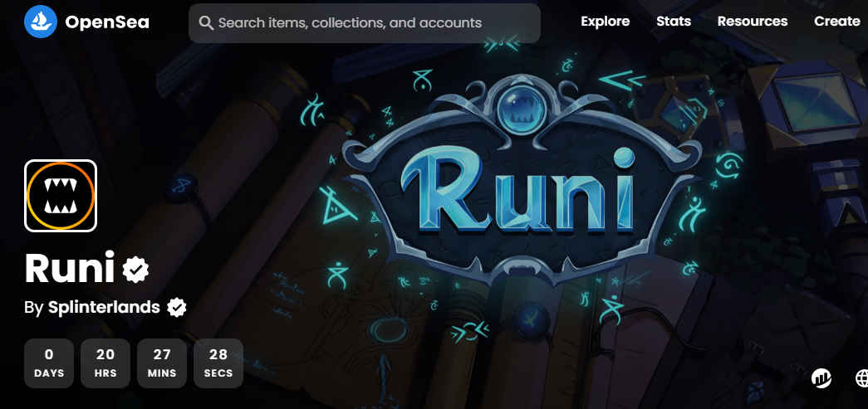The height and width of the screenshot is (409, 868).
Task: Click the verified badge next to Splinterlands
Action: click(177, 308)
